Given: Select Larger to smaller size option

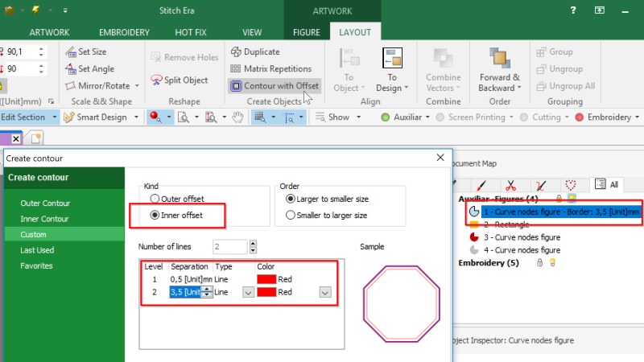Looking at the screenshot, I should (291, 199).
